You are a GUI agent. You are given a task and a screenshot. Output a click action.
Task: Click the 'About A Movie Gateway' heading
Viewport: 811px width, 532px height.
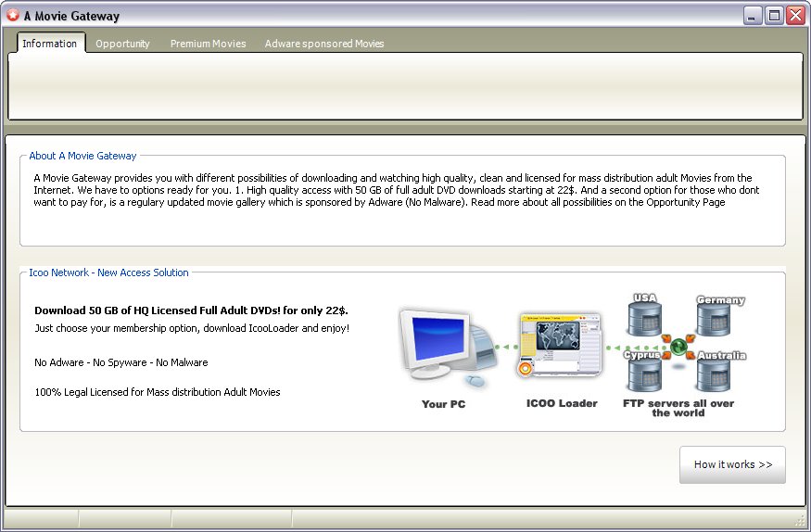pyautogui.click(x=82, y=156)
